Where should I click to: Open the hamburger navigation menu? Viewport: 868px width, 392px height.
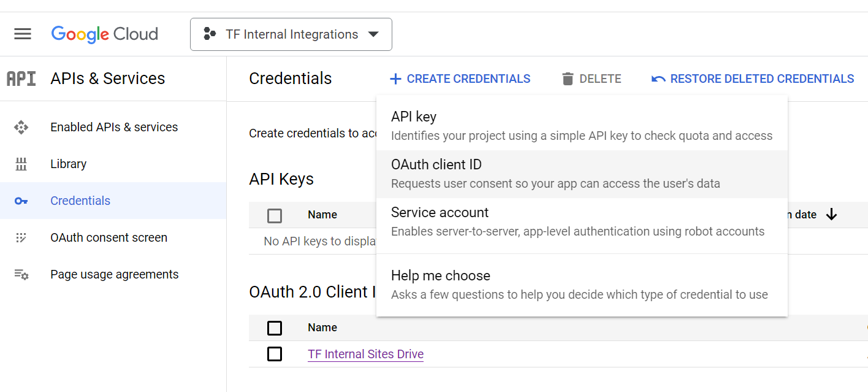click(x=23, y=34)
